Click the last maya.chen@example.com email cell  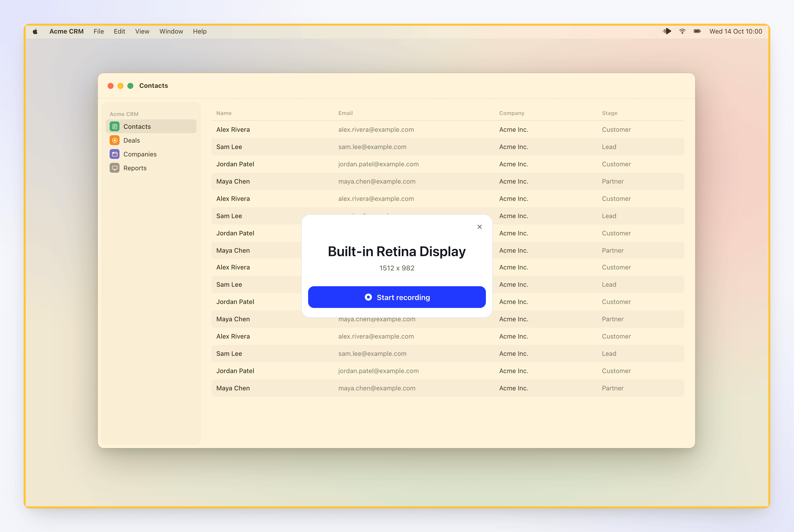click(377, 388)
